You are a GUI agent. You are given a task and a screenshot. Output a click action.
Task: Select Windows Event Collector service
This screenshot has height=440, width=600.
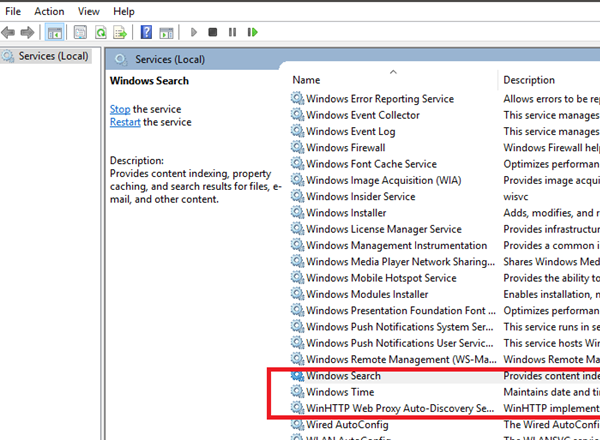[363, 115]
